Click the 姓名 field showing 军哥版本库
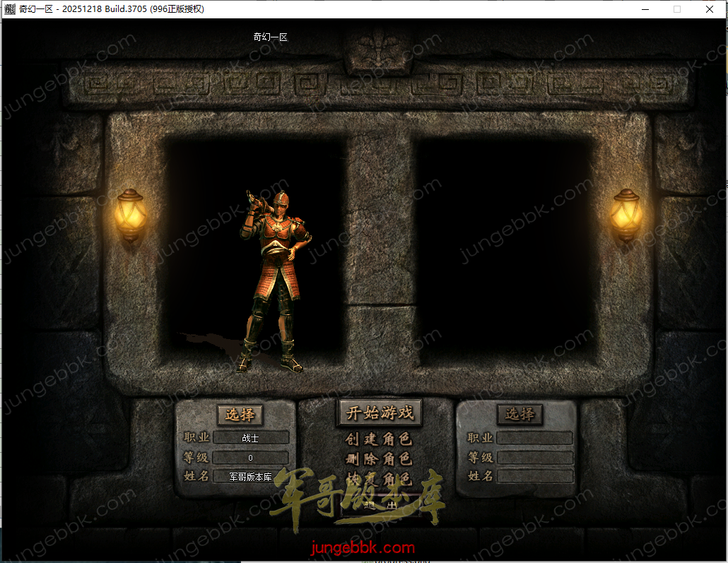728x563 pixels. [250, 477]
